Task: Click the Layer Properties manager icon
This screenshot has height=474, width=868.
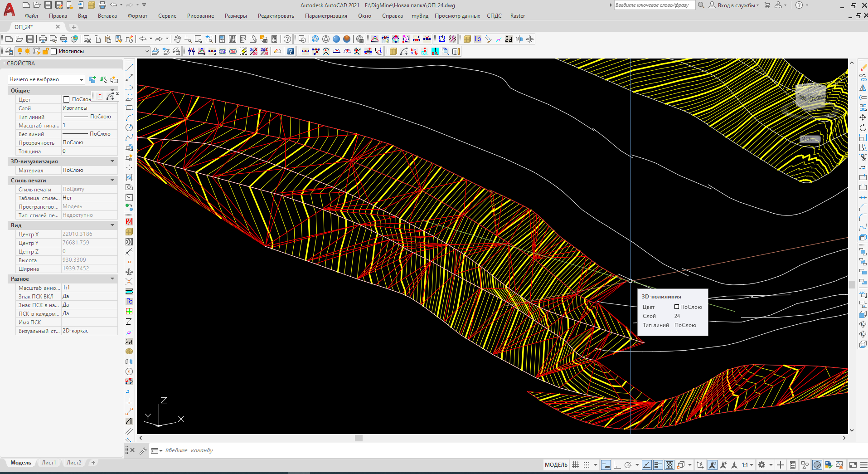Action: pos(9,51)
